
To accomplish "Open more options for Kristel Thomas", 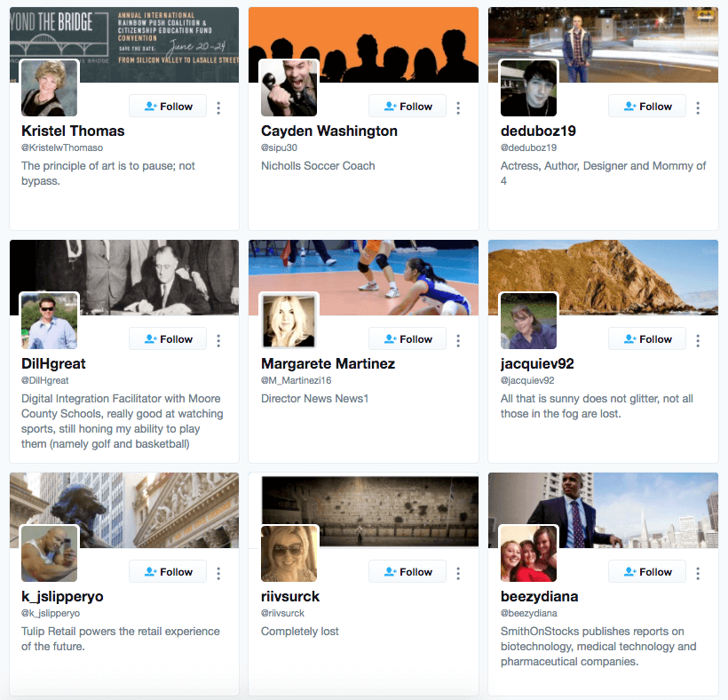I will click(x=218, y=107).
